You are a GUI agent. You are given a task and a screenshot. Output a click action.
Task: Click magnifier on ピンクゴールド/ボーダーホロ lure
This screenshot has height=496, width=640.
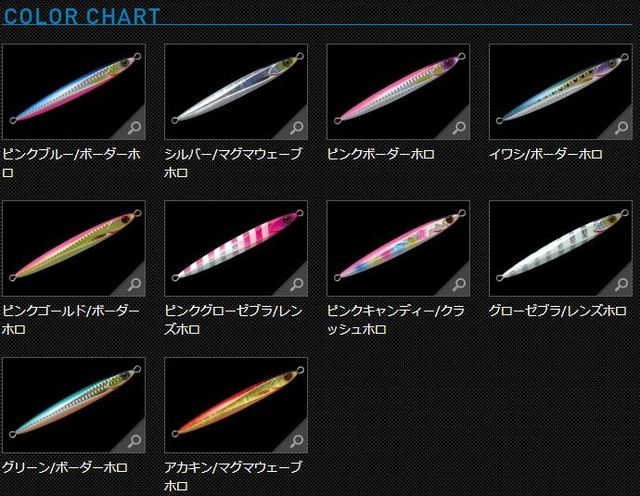(x=134, y=284)
